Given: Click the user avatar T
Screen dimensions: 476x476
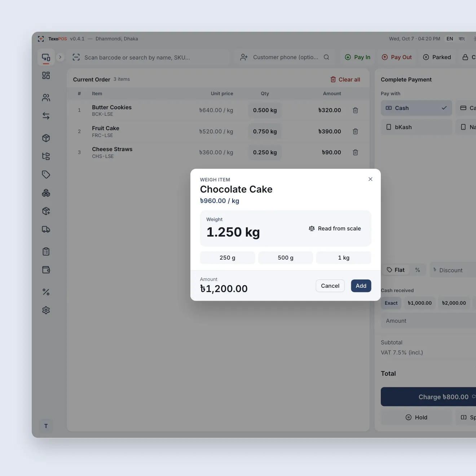Looking at the screenshot, I should pyautogui.click(x=46, y=426).
